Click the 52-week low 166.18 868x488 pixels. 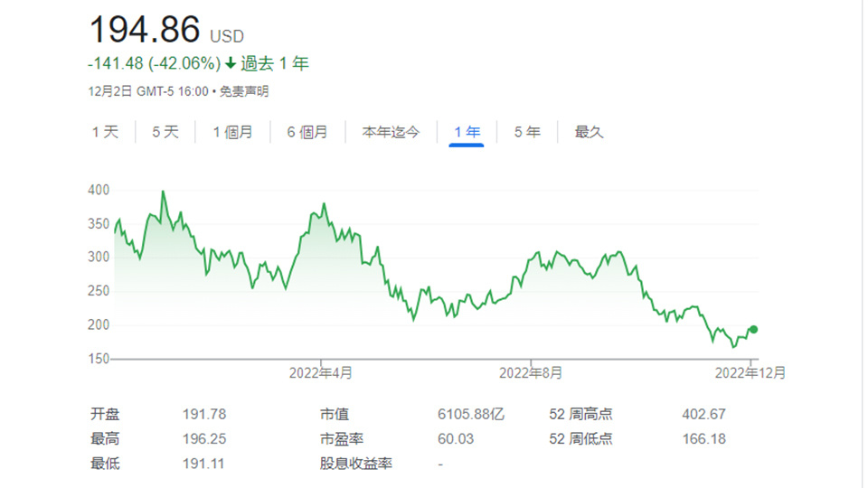point(703,439)
